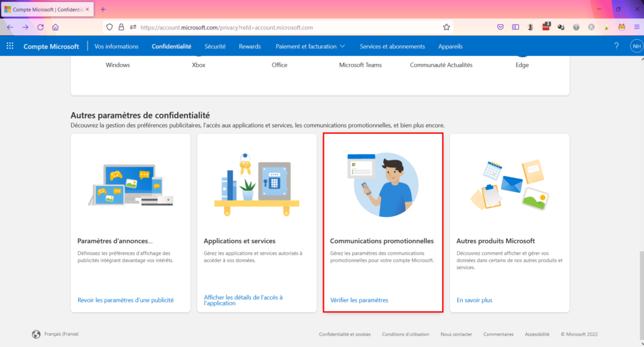Open the lighthouse avatar extension icon

click(x=531, y=27)
